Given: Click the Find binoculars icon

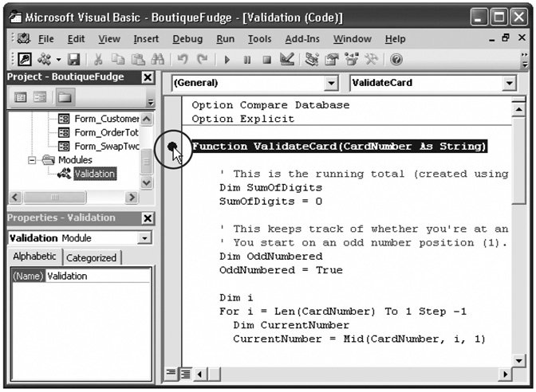Looking at the screenshot, I should pos(158,60).
